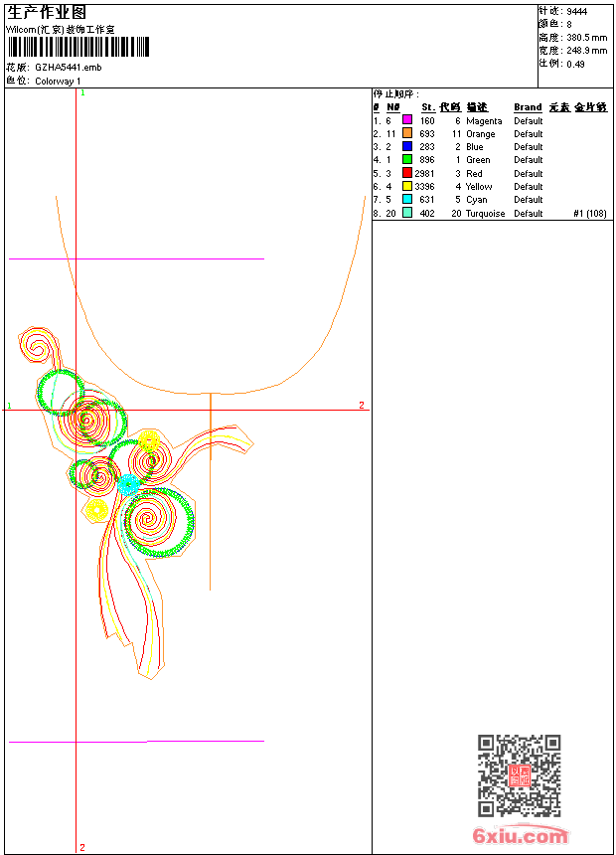Viewport: 616px width, 855px height.
Task: Click the barcode under the studio name
Action: click(78, 47)
